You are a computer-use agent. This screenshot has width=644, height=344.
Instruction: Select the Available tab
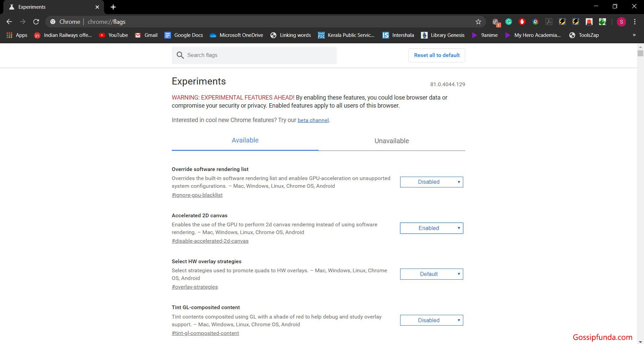[245, 140]
